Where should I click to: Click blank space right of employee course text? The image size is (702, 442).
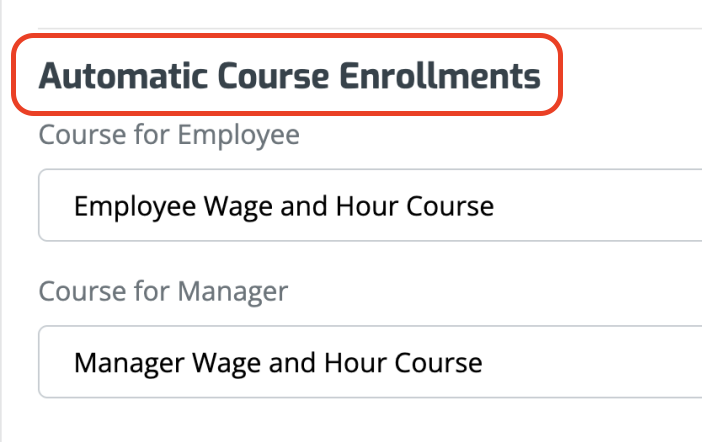(x=600, y=207)
